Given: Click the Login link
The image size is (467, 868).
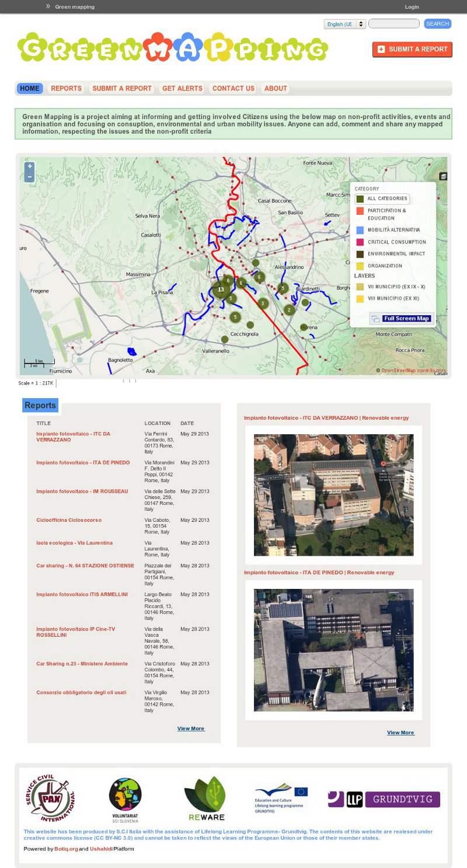Looking at the screenshot, I should [412, 7].
